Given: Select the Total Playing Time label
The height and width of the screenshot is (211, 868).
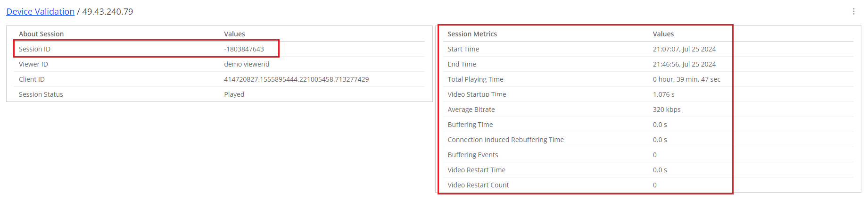Looking at the screenshot, I should (x=475, y=79).
